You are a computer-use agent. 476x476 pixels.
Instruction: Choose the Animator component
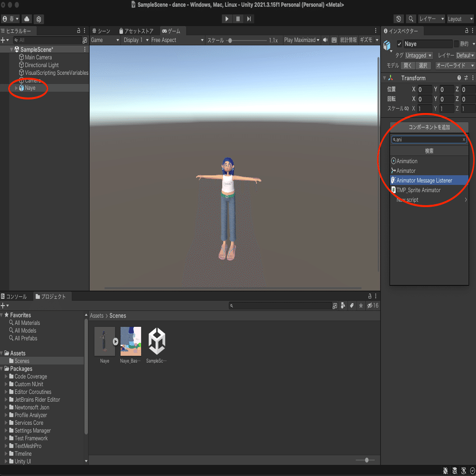pos(429,171)
